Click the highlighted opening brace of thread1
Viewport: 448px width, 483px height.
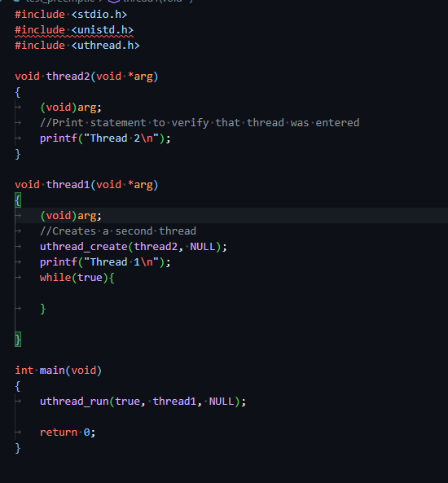(18, 200)
